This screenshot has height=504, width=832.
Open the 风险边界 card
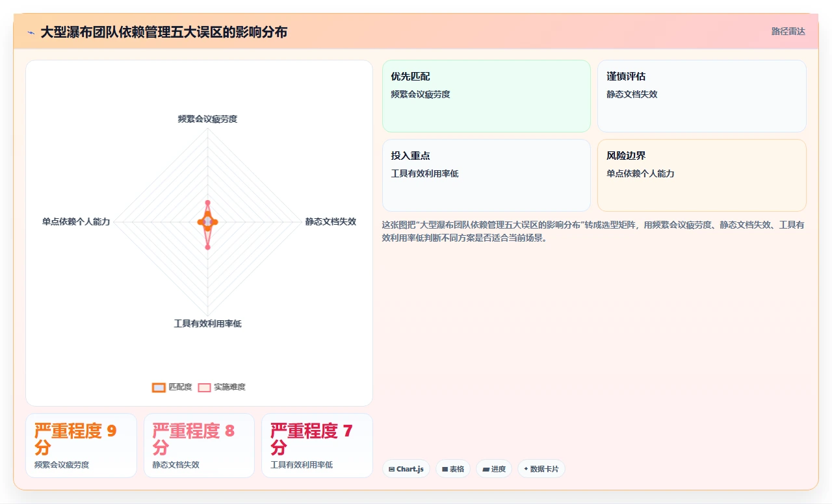coord(702,175)
